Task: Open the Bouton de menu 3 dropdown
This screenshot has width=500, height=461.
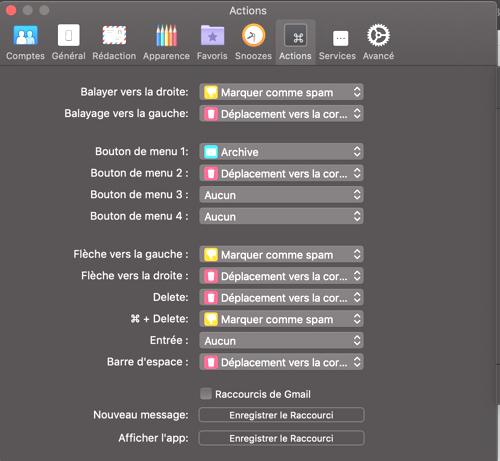Action: click(281, 195)
